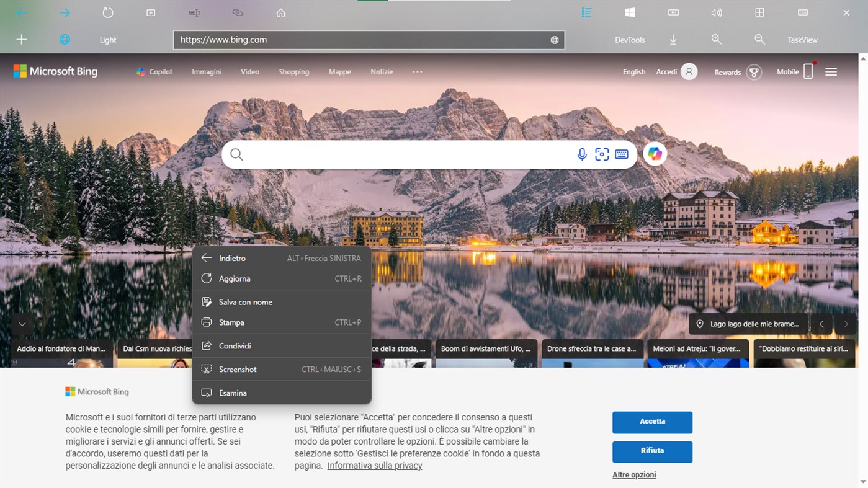Click the blue globe icon beside Light

pos(65,40)
